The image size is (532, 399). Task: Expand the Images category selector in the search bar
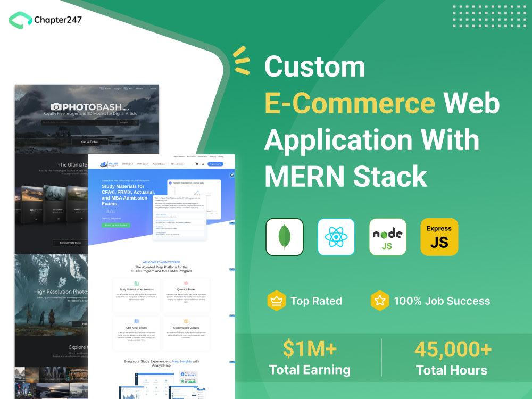(124, 122)
